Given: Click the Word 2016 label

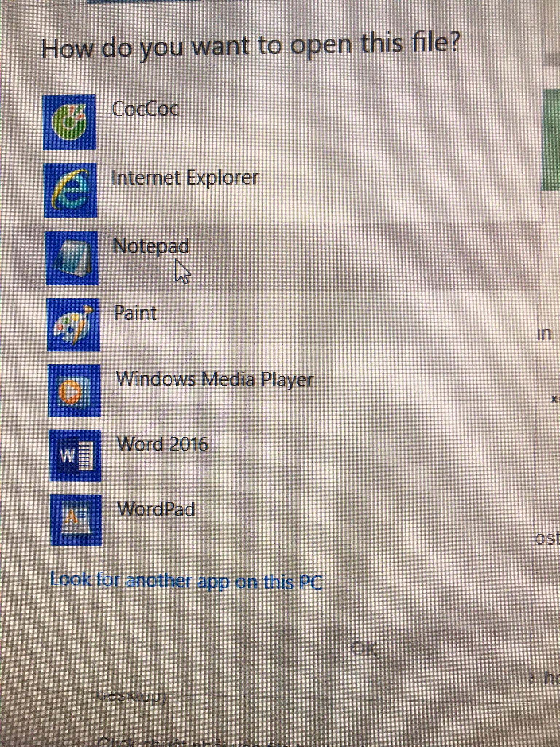Looking at the screenshot, I should click(162, 444).
